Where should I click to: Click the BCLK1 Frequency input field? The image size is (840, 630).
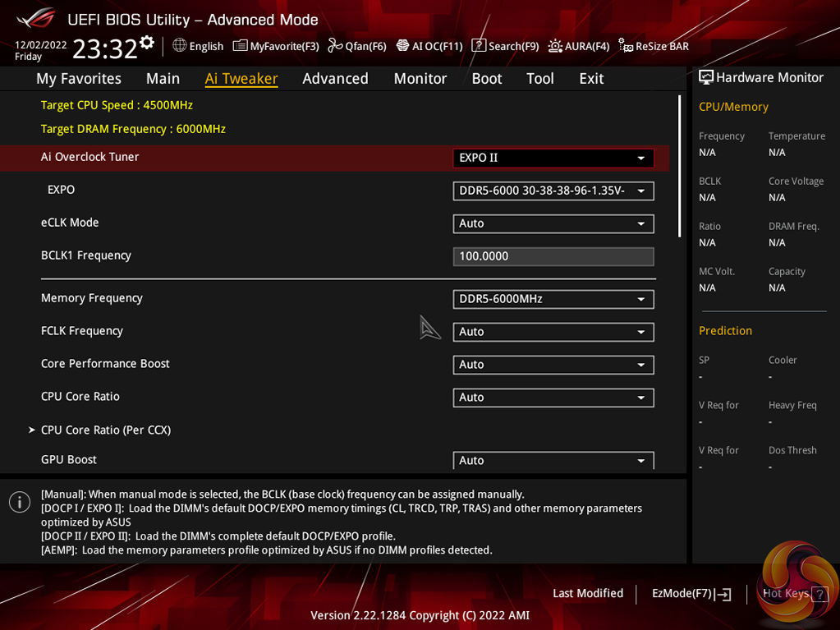[553, 256]
